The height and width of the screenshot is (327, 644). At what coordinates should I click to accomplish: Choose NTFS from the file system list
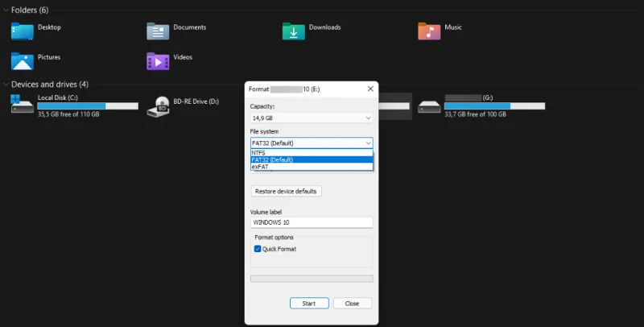(x=312, y=153)
